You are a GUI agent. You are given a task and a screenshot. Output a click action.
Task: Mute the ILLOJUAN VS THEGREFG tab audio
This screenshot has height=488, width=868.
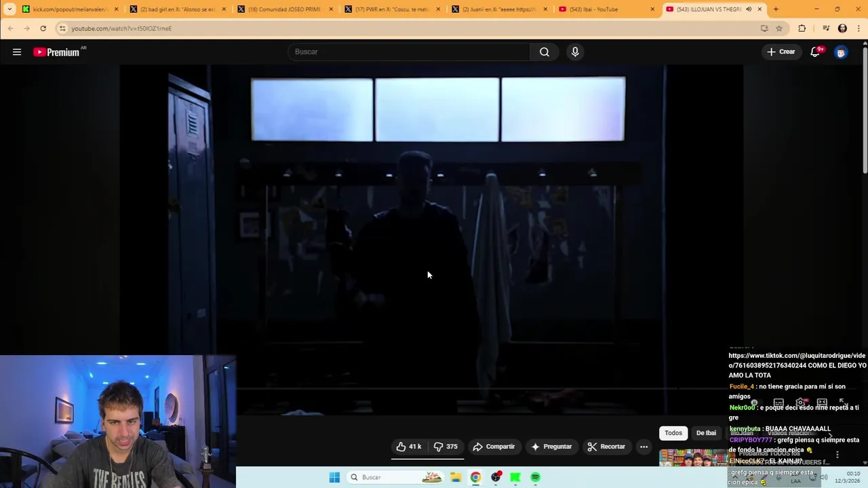(x=749, y=9)
